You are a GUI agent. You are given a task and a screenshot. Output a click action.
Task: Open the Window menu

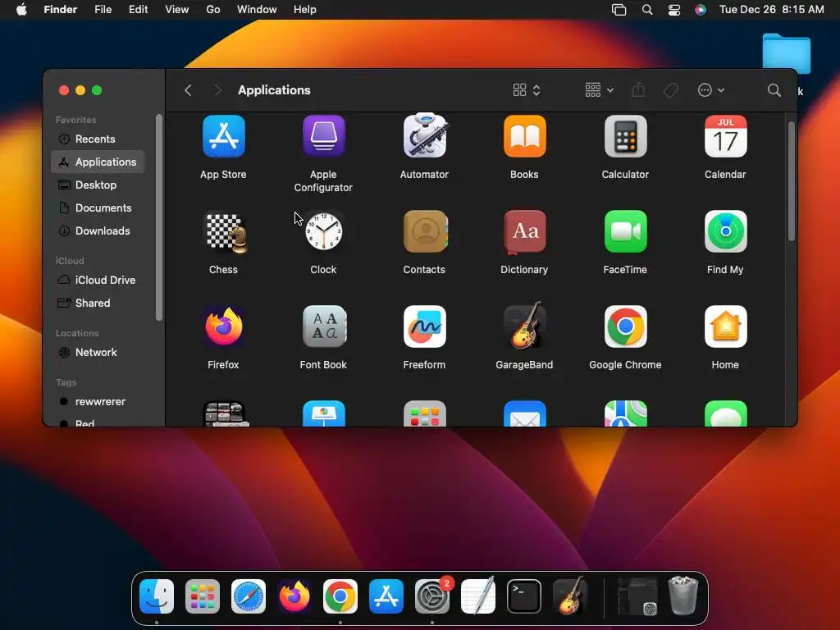point(257,10)
